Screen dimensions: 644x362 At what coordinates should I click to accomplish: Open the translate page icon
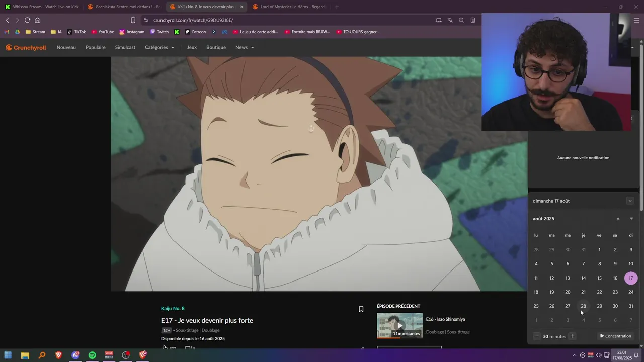click(x=450, y=20)
